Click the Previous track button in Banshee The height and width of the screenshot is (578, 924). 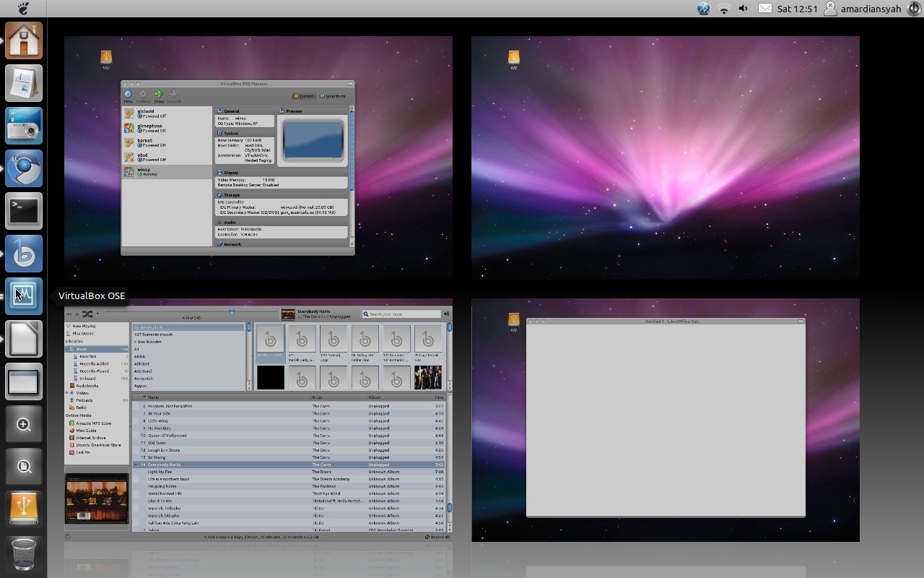coord(69,314)
